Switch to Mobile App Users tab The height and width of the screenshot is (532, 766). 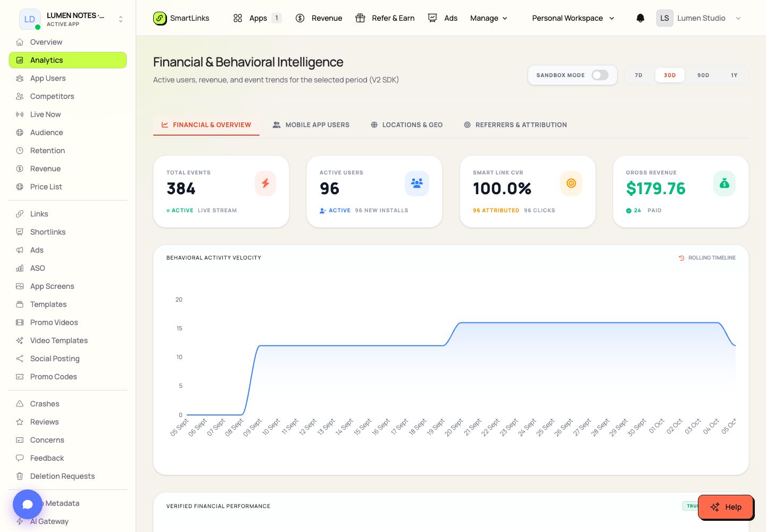point(311,125)
